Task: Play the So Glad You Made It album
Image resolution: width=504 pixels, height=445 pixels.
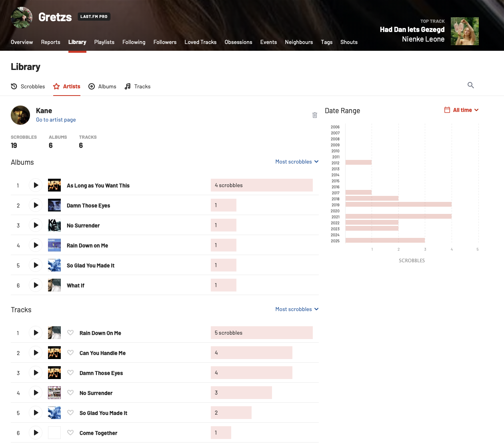Action: 36,265
